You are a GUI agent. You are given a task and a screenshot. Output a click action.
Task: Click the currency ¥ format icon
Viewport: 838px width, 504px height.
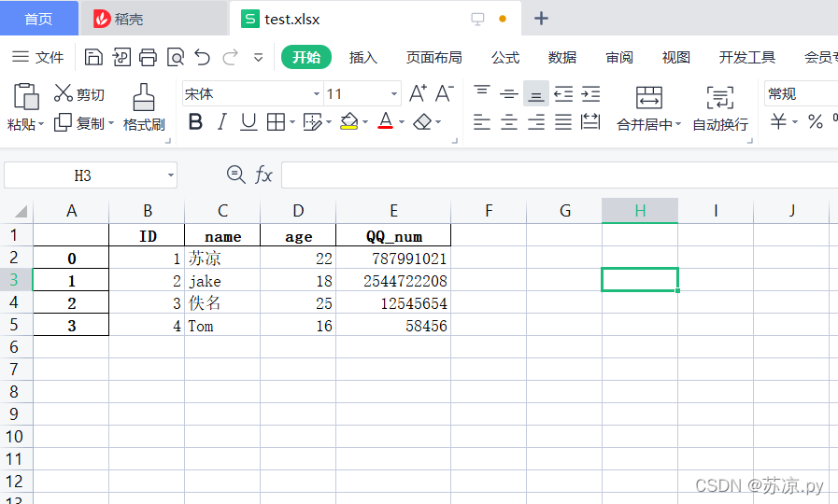point(779,121)
